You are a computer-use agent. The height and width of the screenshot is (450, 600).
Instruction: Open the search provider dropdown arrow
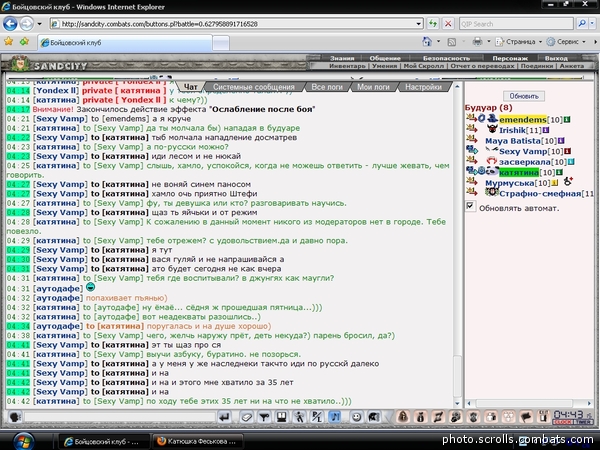pos(592,24)
